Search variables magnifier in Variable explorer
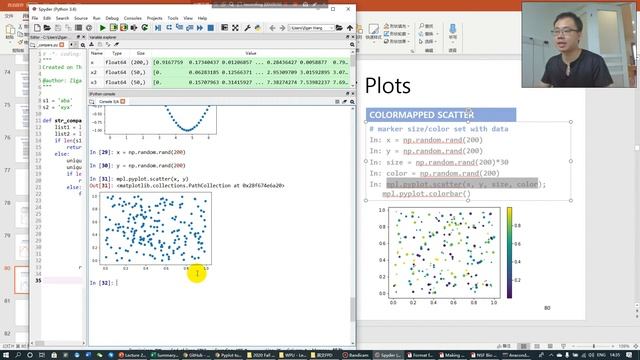The image size is (640, 360). click(x=352, y=44)
